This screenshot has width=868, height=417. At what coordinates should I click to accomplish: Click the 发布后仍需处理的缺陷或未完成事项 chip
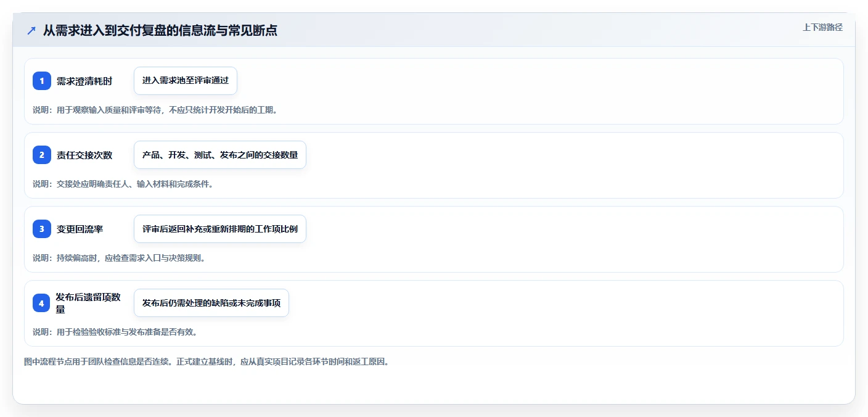(x=211, y=303)
